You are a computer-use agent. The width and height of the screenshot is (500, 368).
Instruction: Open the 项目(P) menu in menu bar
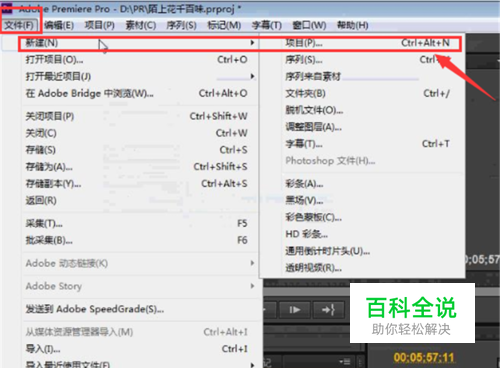(99, 25)
